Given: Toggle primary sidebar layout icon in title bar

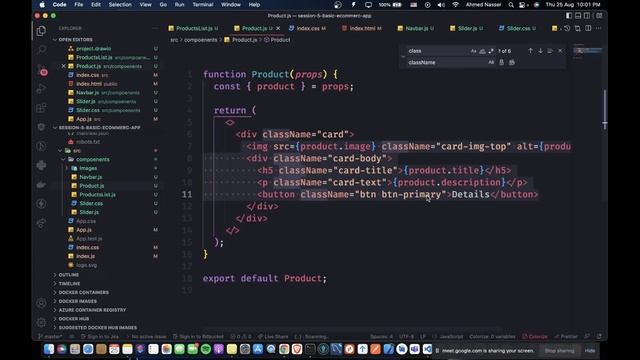Looking at the screenshot, I should 569,16.
